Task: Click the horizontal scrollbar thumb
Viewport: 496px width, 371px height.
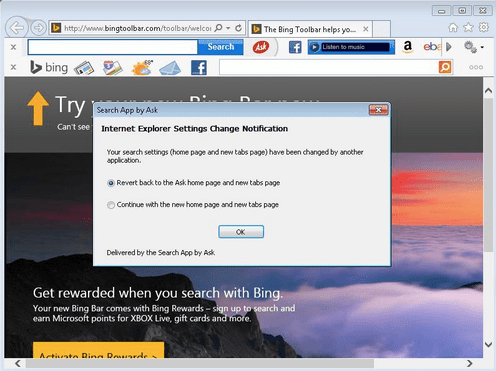Action: pos(200,363)
